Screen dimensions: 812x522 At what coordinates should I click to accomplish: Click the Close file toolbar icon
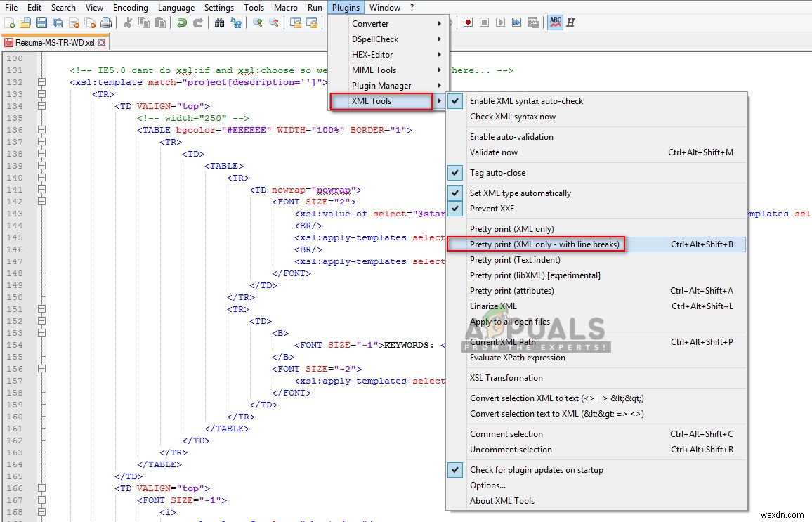click(x=74, y=22)
